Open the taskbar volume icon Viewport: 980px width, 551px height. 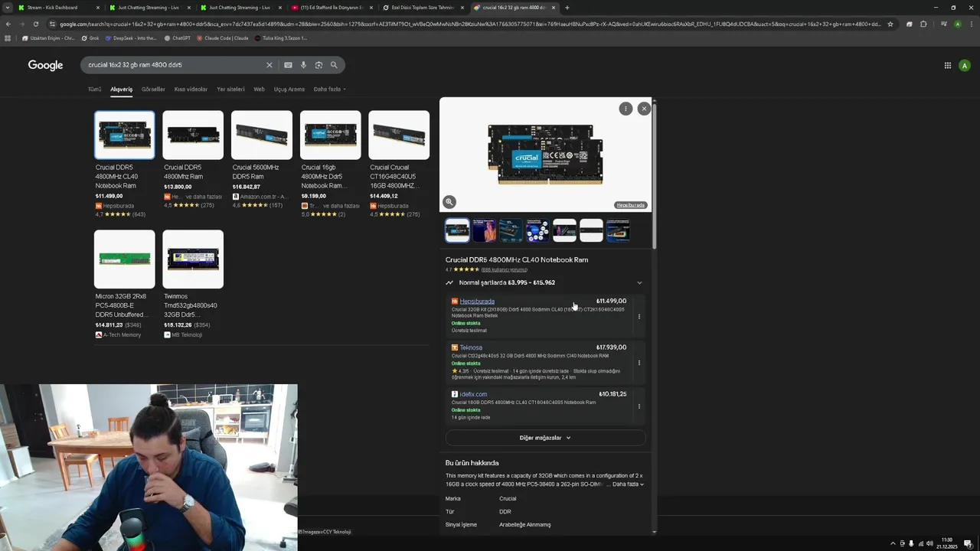tap(929, 543)
